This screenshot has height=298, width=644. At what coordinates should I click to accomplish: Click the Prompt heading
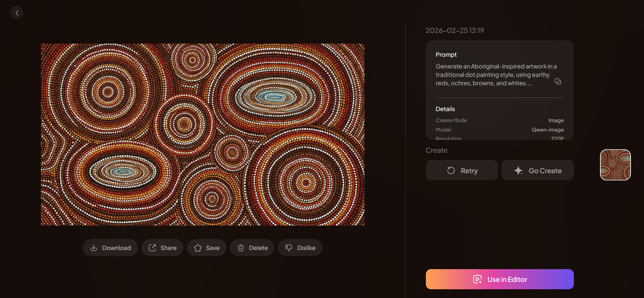click(446, 55)
